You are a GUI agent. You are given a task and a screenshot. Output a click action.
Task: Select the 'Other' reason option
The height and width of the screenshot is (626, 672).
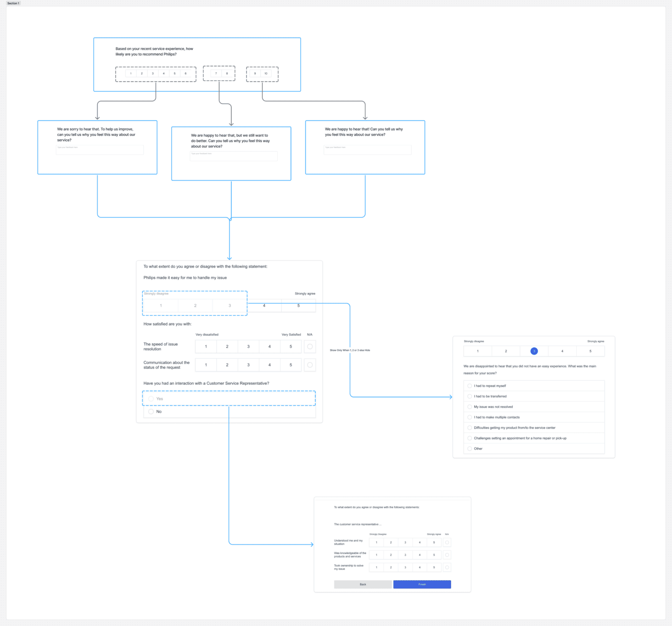tap(534, 449)
